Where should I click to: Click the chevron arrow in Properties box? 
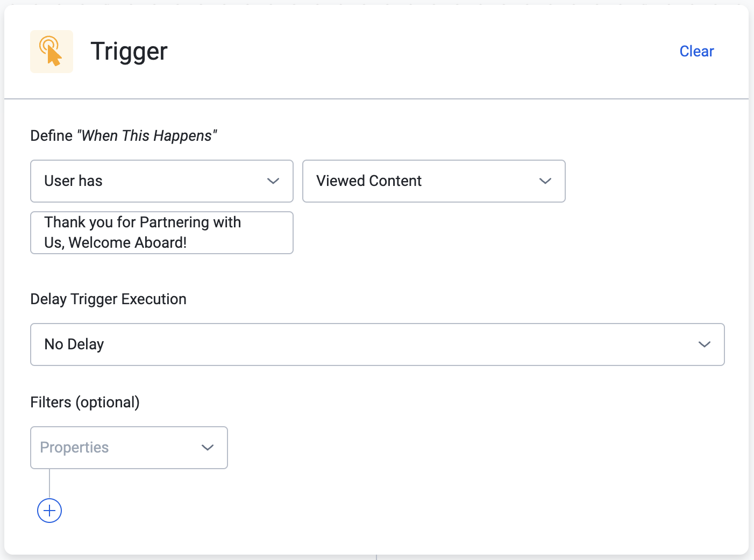click(x=208, y=448)
